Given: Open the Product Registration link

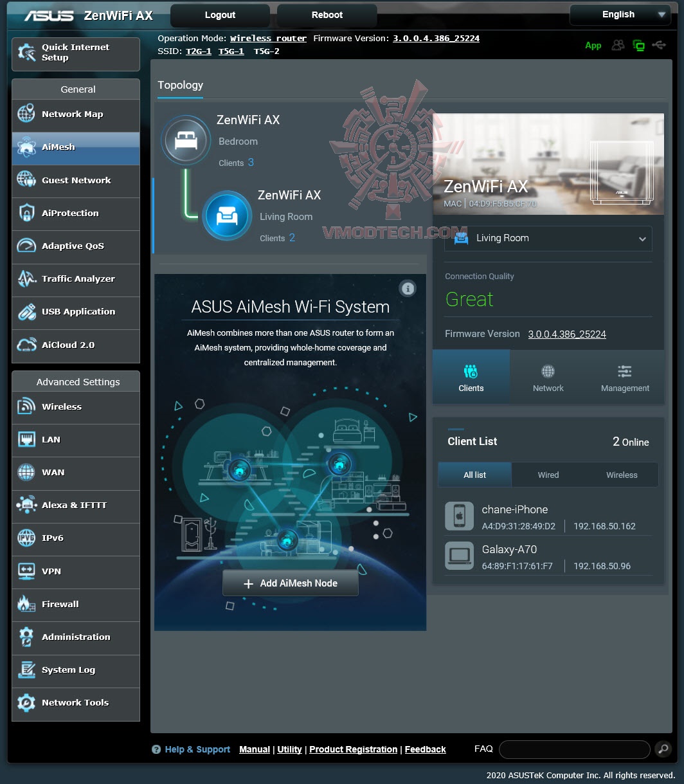Looking at the screenshot, I should (x=354, y=749).
